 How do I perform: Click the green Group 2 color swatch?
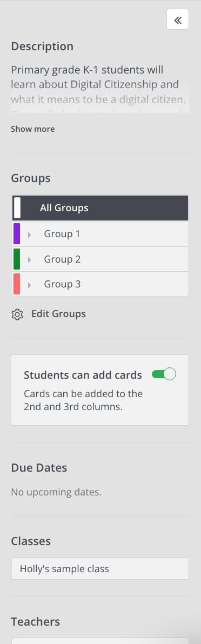point(17,259)
